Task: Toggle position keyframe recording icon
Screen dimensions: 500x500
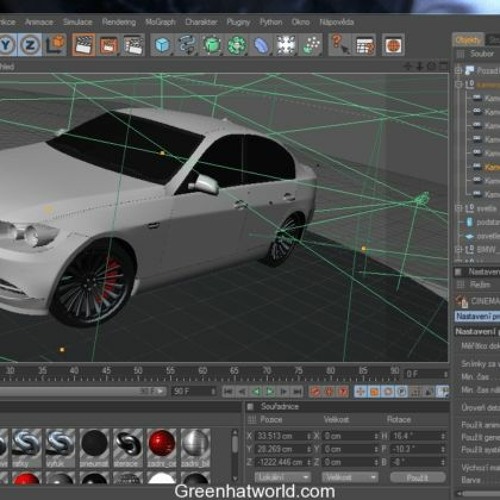Action: [360, 391]
